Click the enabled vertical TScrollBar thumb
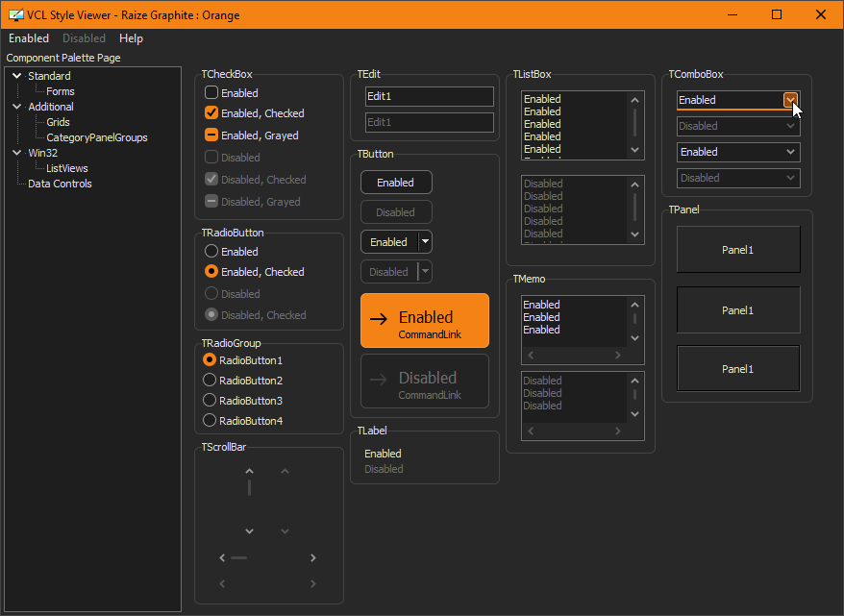The height and width of the screenshot is (616, 844). [249, 487]
